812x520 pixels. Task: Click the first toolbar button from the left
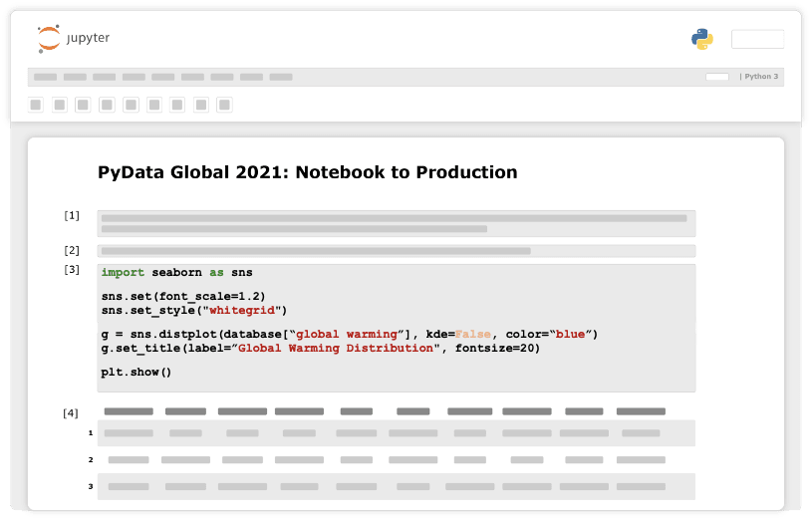click(x=36, y=106)
